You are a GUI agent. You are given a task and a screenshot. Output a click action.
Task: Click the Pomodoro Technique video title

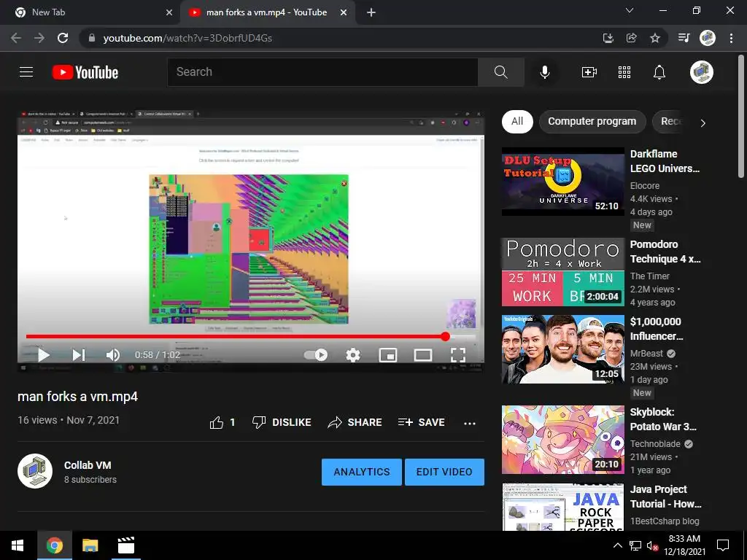pyautogui.click(x=665, y=252)
